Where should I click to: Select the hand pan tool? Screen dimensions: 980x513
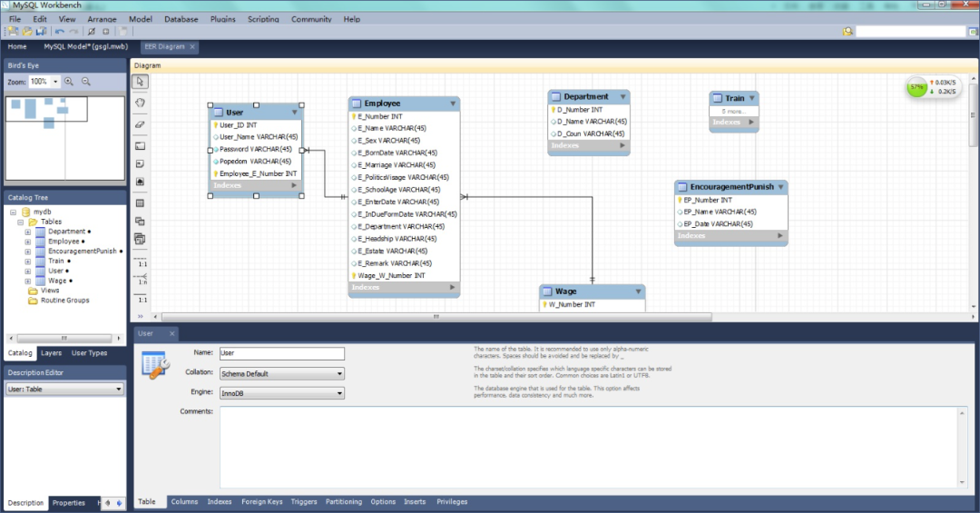(x=141, y=103)
